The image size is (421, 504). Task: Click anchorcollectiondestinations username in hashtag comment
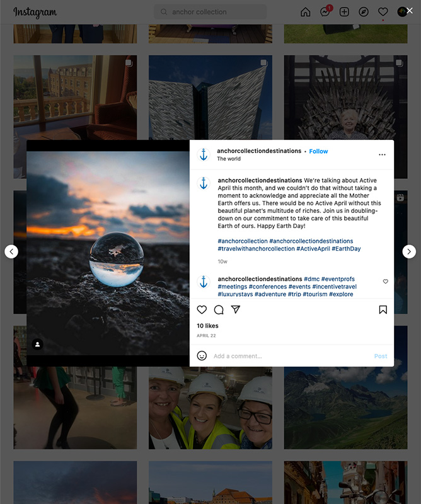260,279
